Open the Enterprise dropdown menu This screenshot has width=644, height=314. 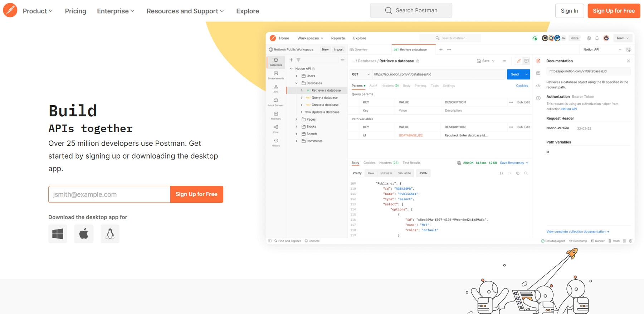click(116, 11)
